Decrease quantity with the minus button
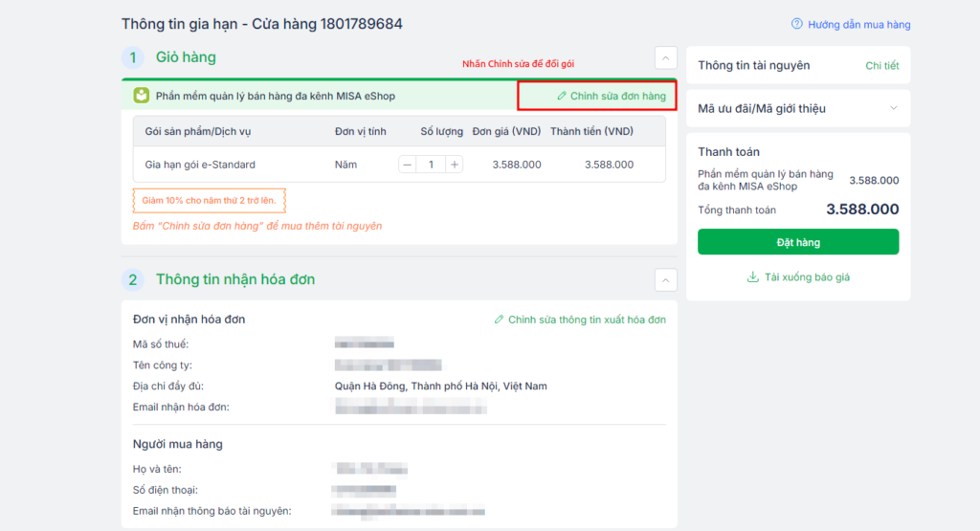Viewport: 980px width, 531px height. [x=408, y=165]
